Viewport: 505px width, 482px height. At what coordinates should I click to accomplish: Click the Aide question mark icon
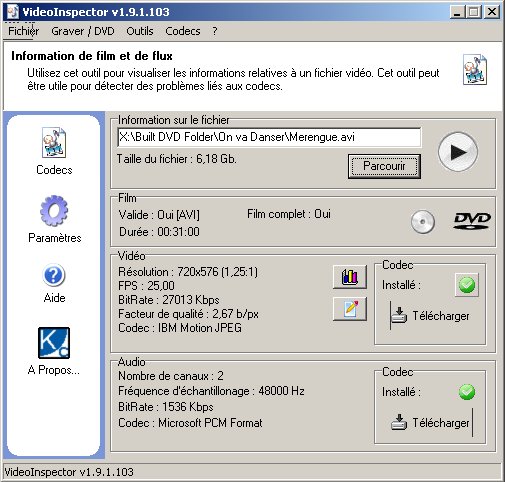pos(54,275)
